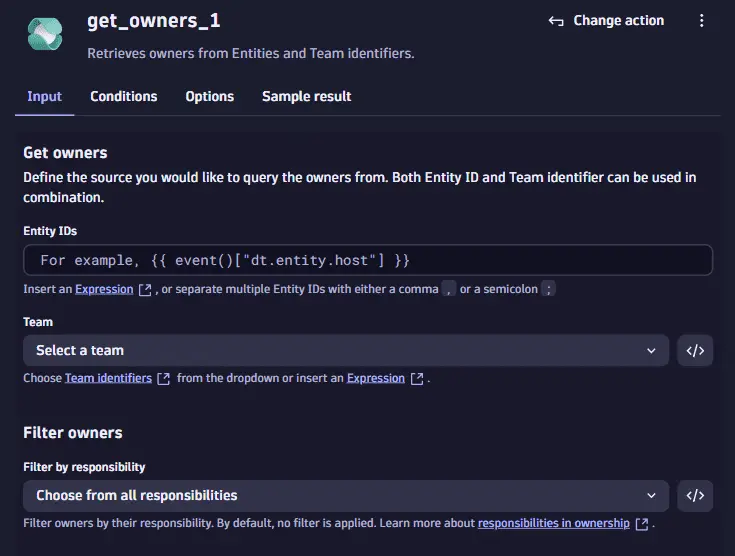Click external link icon after Team's Expression link

click(417, 379)
